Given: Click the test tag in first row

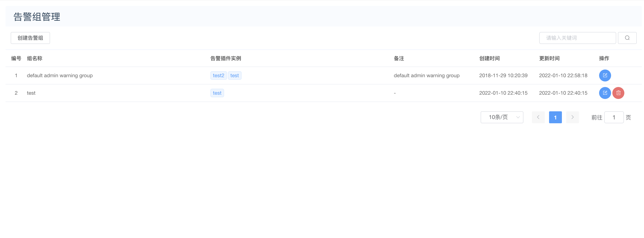Looking at the screenshot, I should click(x=235, y=75).
